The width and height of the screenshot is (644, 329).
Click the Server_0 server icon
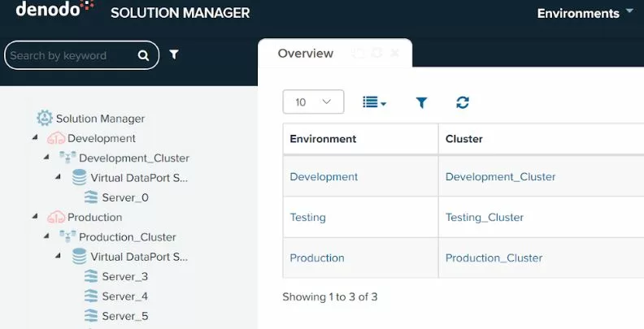91,197
